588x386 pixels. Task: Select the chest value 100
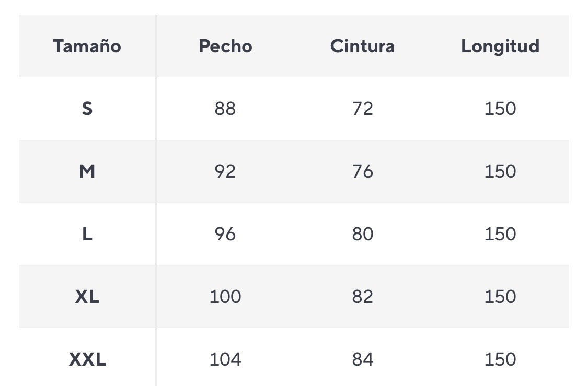coord(225,297)
